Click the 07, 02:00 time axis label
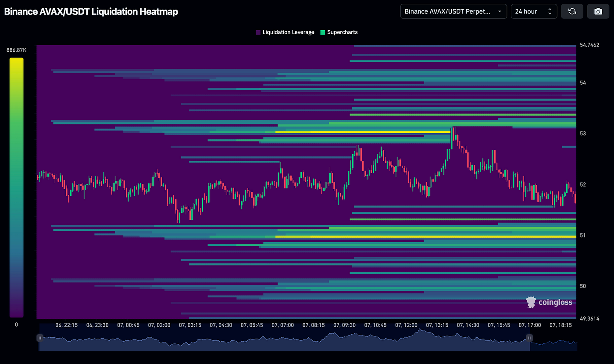Screen dimensions: 614x364 coord(159,325)
